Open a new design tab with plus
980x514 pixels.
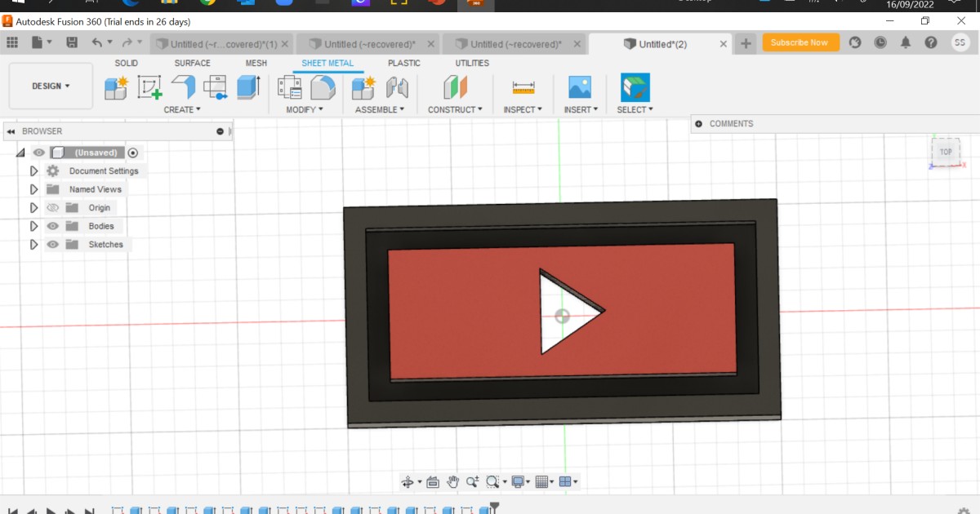click(746, 43)
